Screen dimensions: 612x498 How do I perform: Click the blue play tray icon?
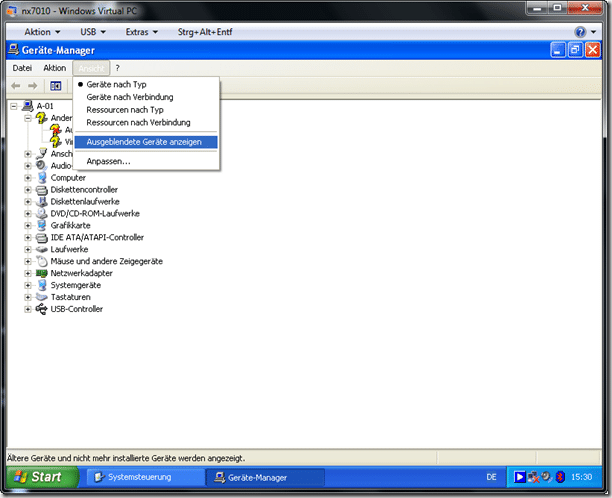point(519,477)
